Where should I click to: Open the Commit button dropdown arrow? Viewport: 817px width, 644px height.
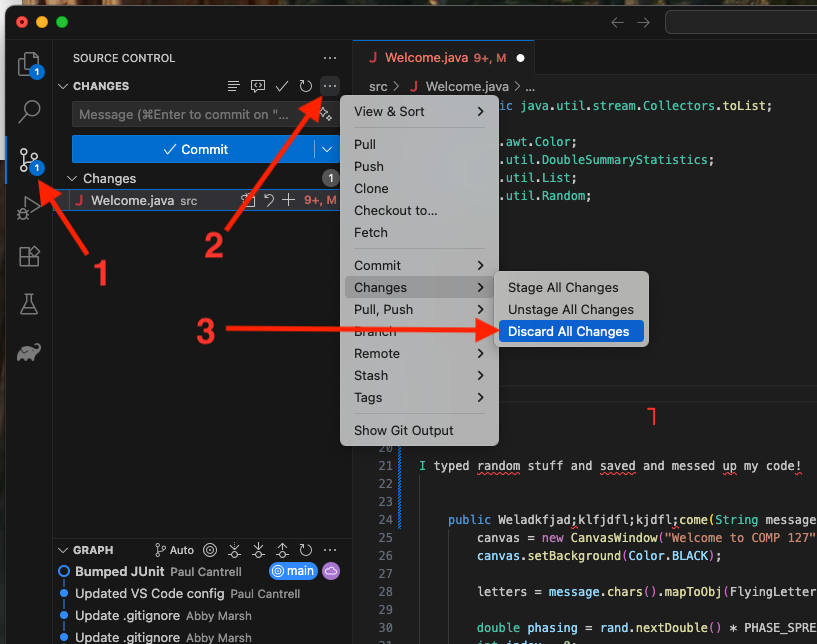pos(327,150)
